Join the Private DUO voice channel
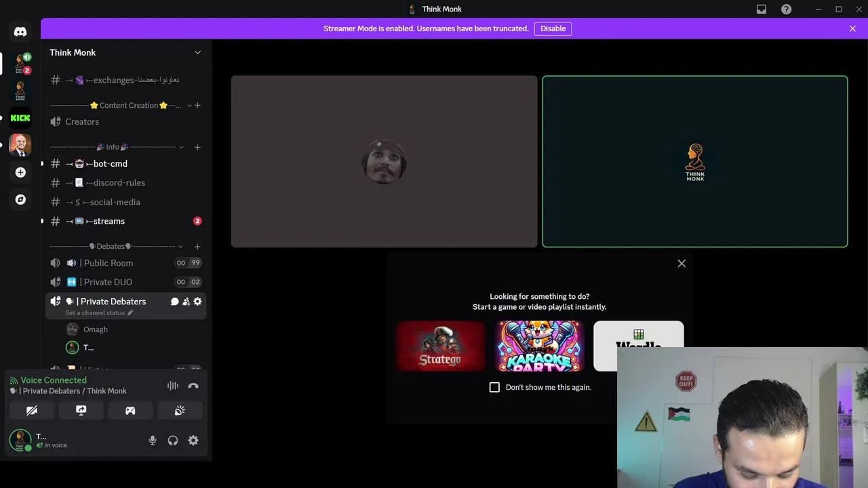The width and height of the screenshot is (868, 488). (x=125, y=282)
